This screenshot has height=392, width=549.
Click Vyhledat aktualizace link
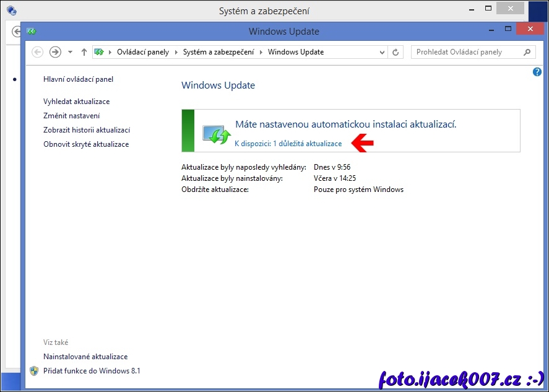(x=76, y=102)
